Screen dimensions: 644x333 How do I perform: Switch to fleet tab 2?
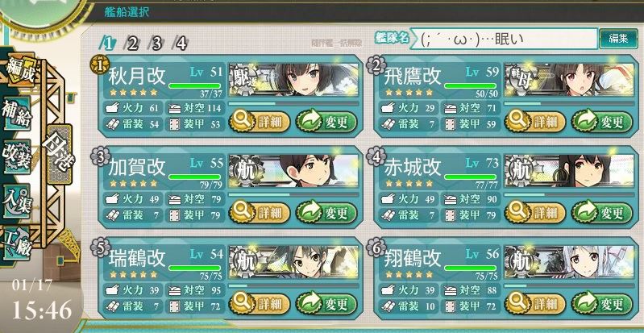(131, 44)
